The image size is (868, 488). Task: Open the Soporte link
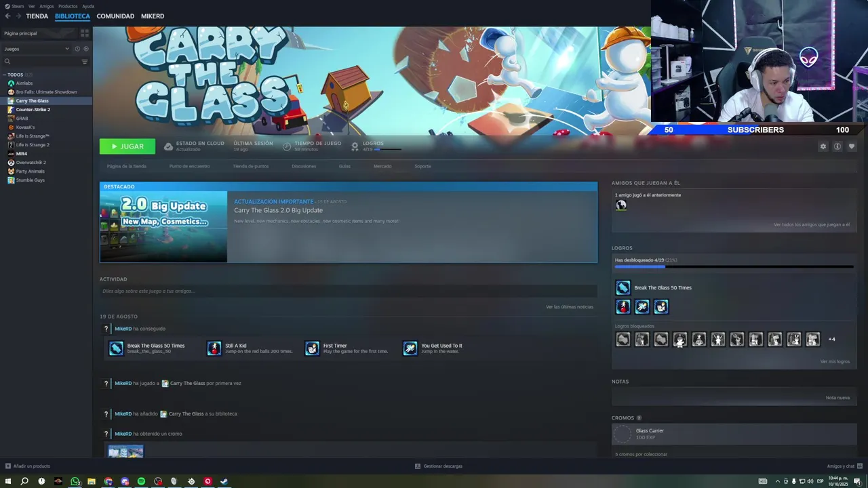[422, 166]
